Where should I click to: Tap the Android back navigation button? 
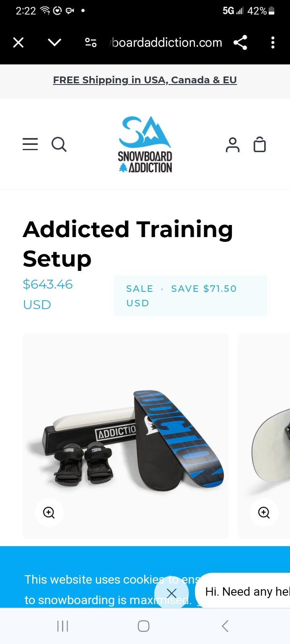click(x=225, y=626)
